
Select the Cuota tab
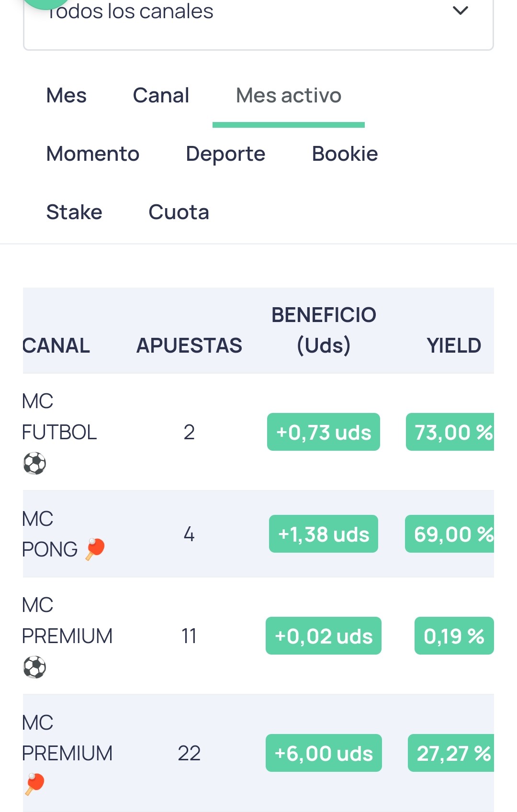pyautogui.click(x=179, y=212)
